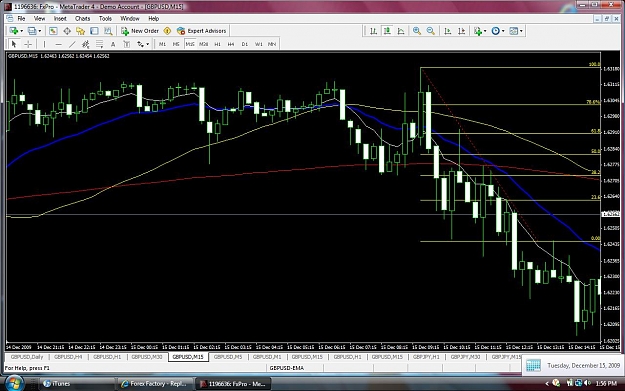Viewport: 625px width, 391px height.
Task: Open the templates icon
Action: pos(514,31)
